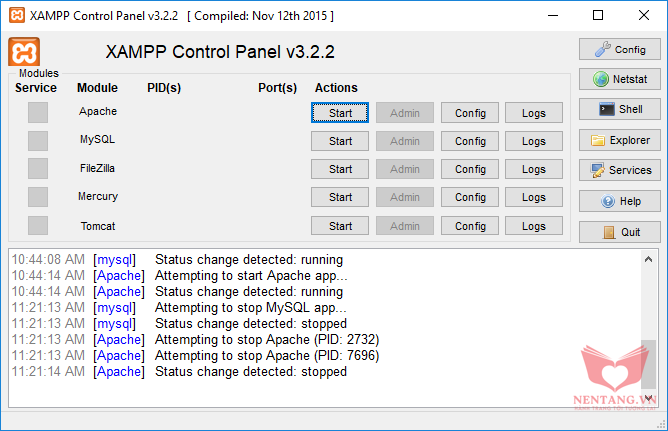
Task: Open Netstat via the globe icon
Action: pos(619,79)
